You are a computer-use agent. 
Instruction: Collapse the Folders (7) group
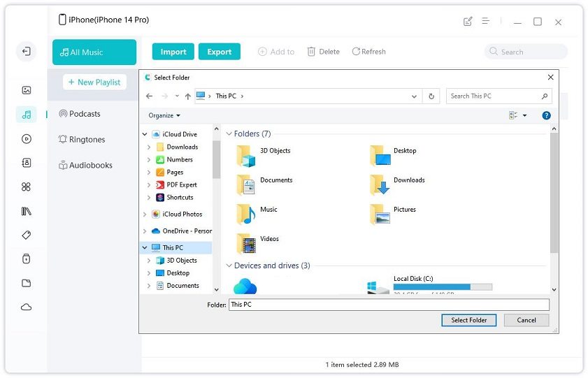coord(229,133)
